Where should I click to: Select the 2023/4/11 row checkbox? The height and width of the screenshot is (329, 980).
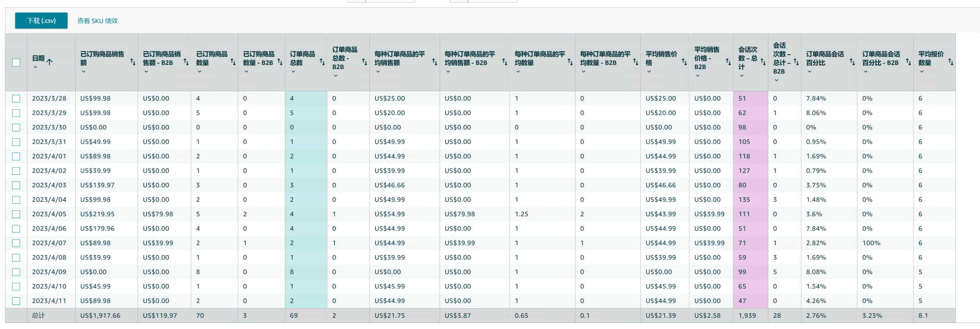16,301
